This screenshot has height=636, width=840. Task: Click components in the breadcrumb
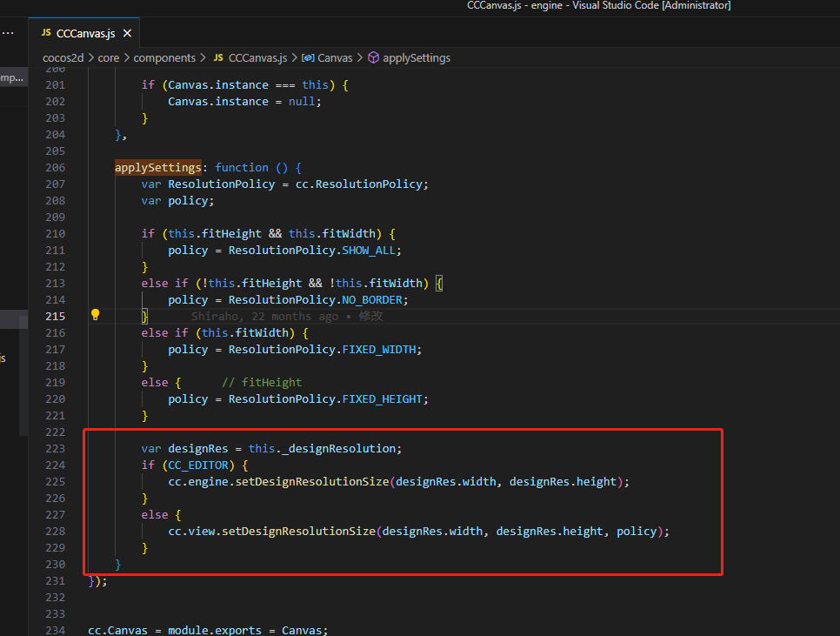[164, 58]
